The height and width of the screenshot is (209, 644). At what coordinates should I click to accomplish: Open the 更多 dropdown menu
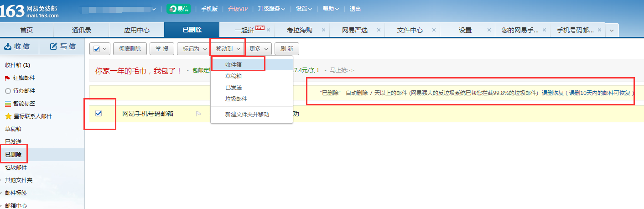tap(260, 49)
